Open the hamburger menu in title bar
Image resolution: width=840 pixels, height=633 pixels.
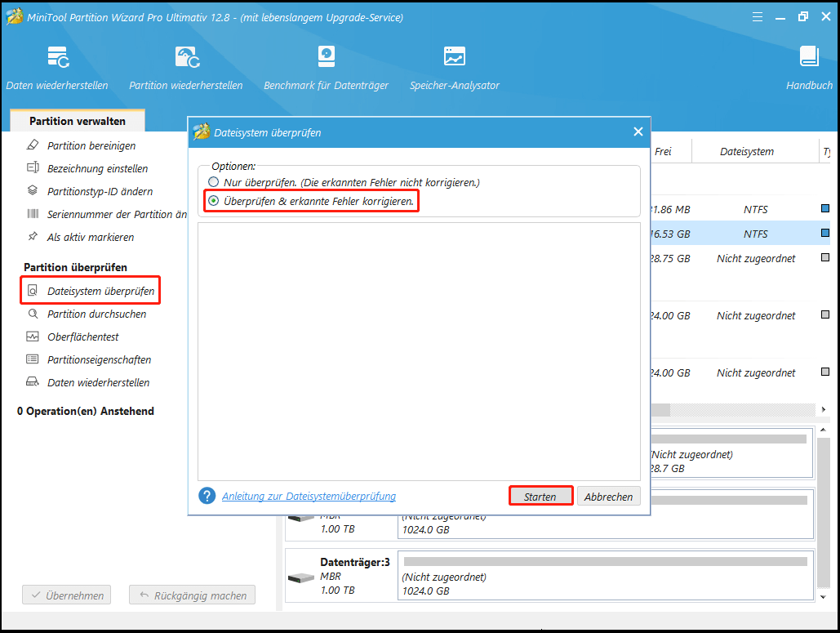coord(757,17)
